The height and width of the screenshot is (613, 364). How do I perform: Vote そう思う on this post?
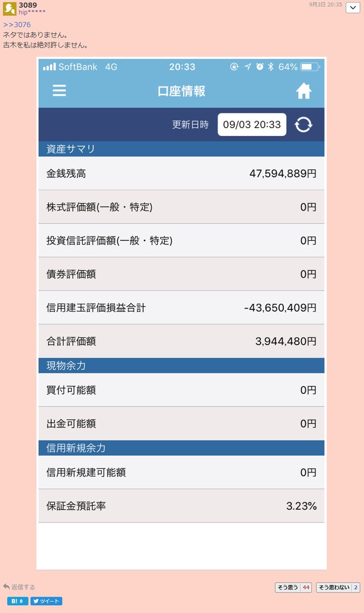[293, 587]
